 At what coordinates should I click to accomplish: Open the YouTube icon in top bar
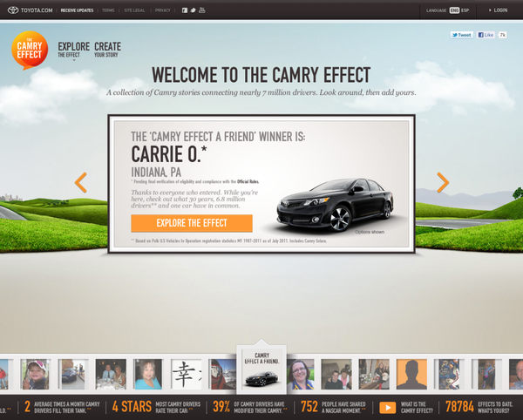[x=202, y=10]
